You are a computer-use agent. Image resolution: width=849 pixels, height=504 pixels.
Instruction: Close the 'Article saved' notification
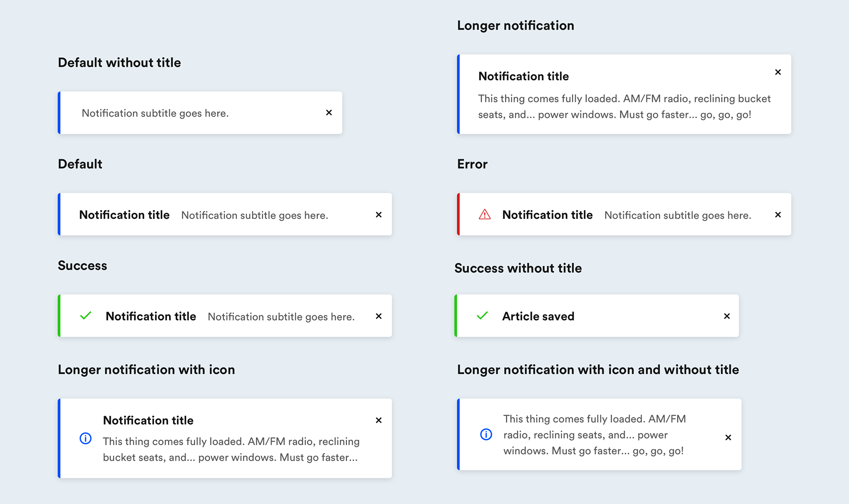pos(727,316)
